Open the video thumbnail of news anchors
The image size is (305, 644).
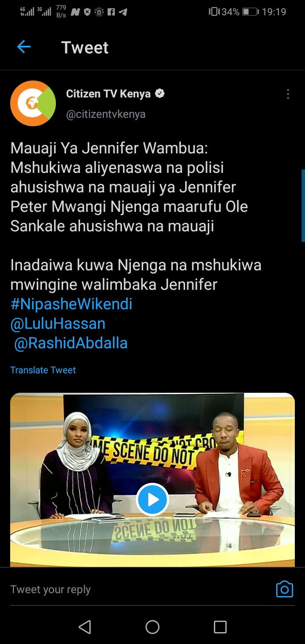[x=152, y=480]
